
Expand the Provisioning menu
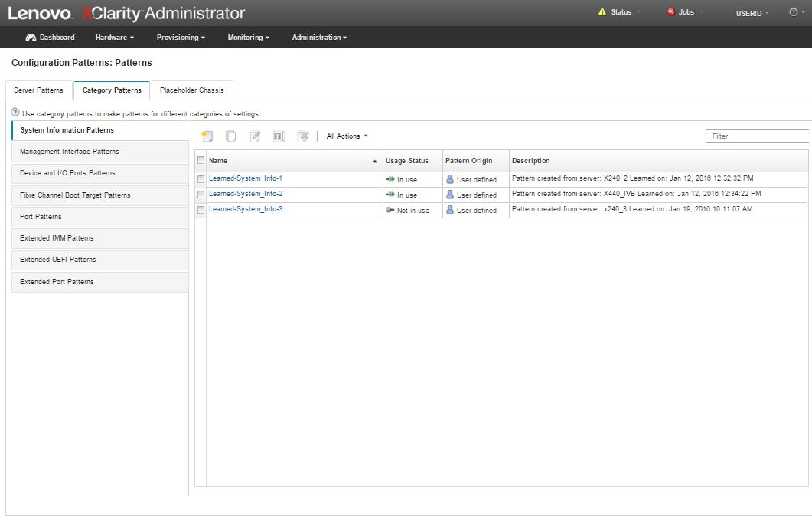click(x=181, y=38)
